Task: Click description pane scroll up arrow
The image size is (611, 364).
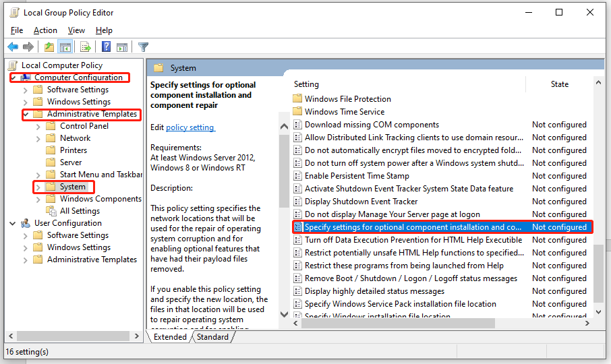Action: click(284, 127)
